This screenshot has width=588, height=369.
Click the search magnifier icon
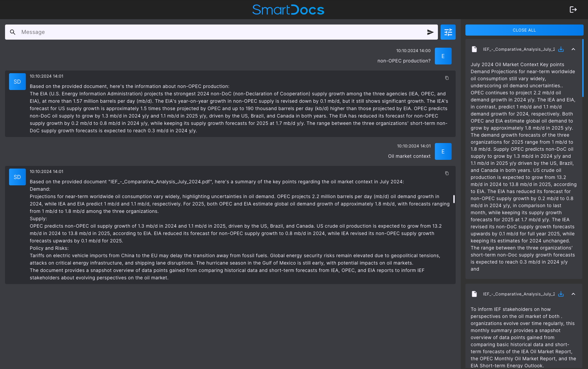coord(13,32)
